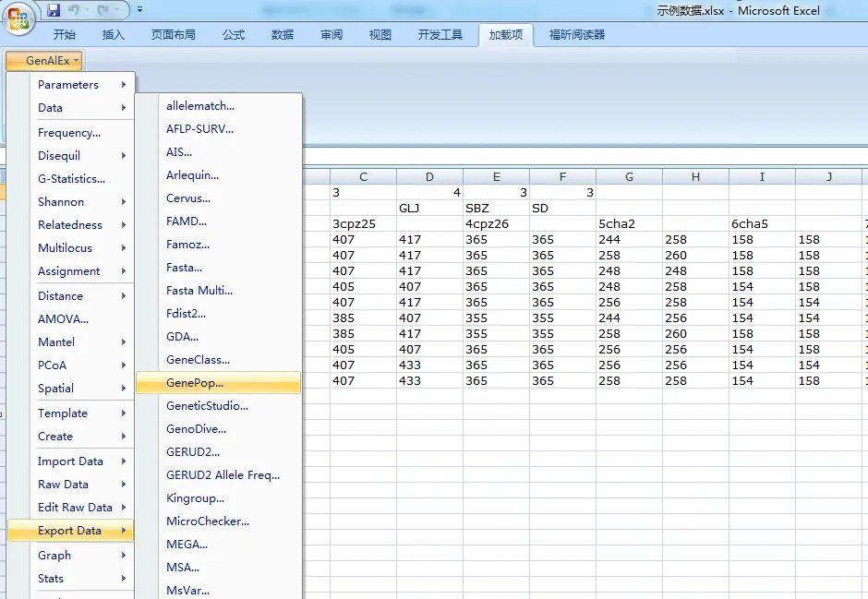
Task: Expand the Distance submenu
Action: coord(66,294)
